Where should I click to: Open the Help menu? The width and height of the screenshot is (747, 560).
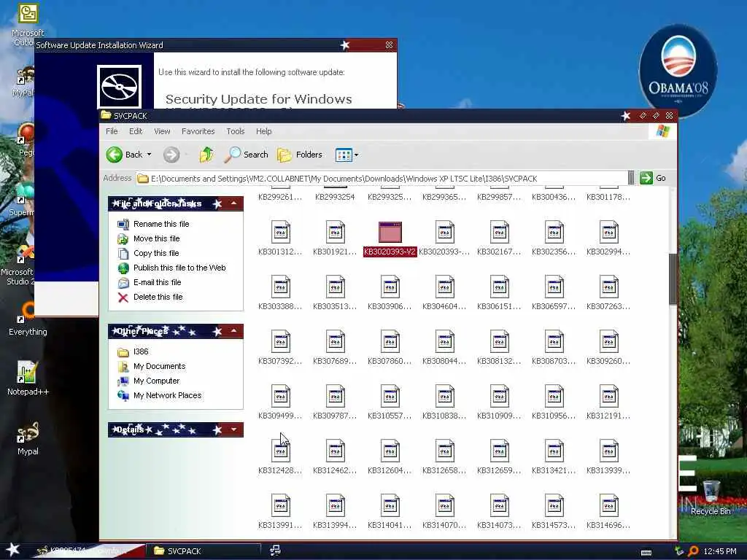(x=264, y=131)
